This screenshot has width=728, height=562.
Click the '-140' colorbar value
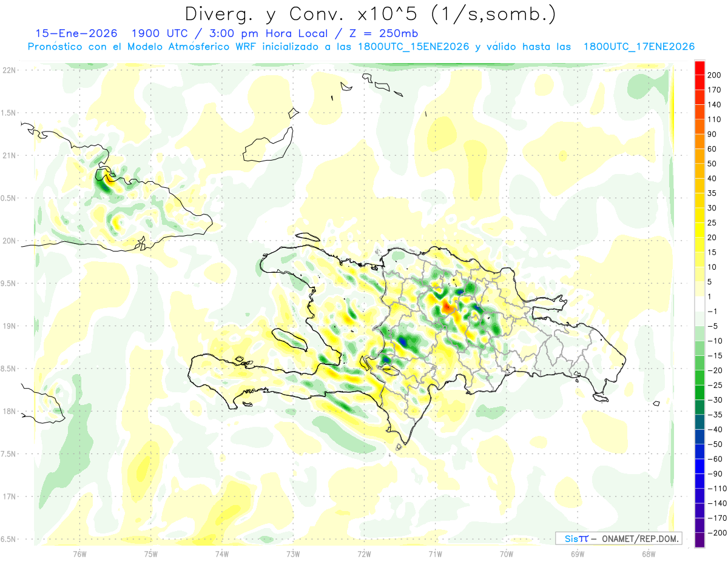tap(716, 503)
